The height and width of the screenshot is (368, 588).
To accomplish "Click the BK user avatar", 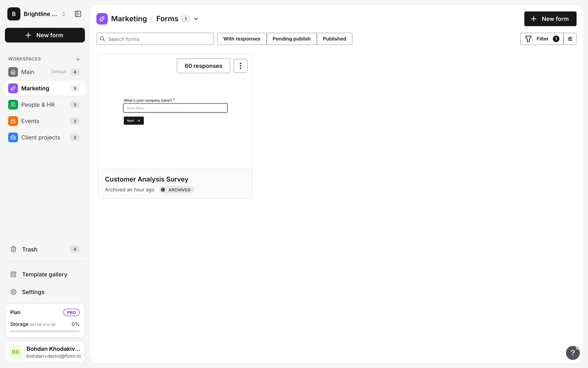I will coord(16,352).
